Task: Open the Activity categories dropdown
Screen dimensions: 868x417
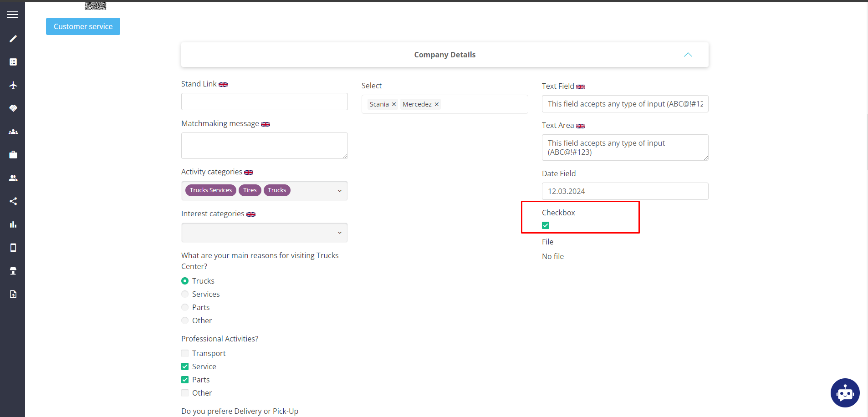Action: [339, 190]
